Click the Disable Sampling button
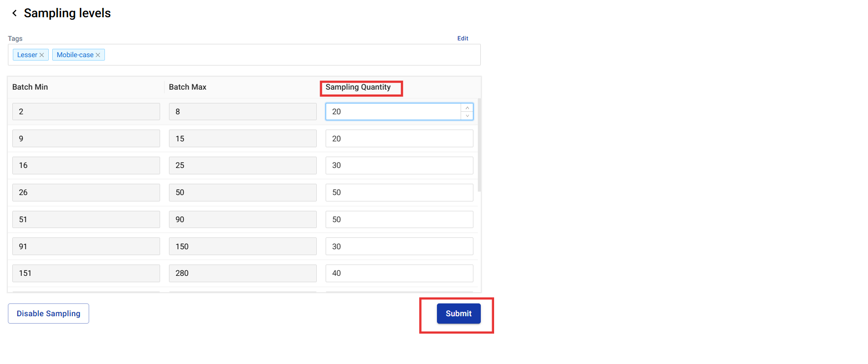Screen dimensions: 868x364 click(48, 314)
